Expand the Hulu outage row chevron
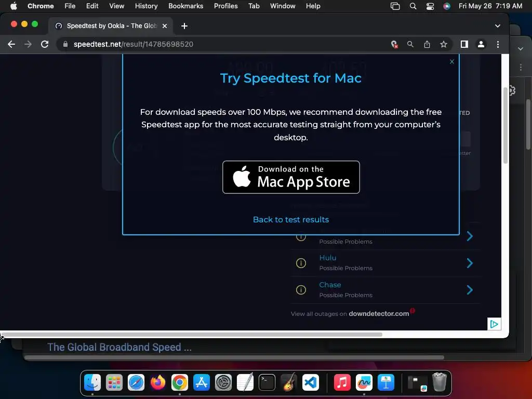Screen dimensions: 532x399 [x=470, y=263]
